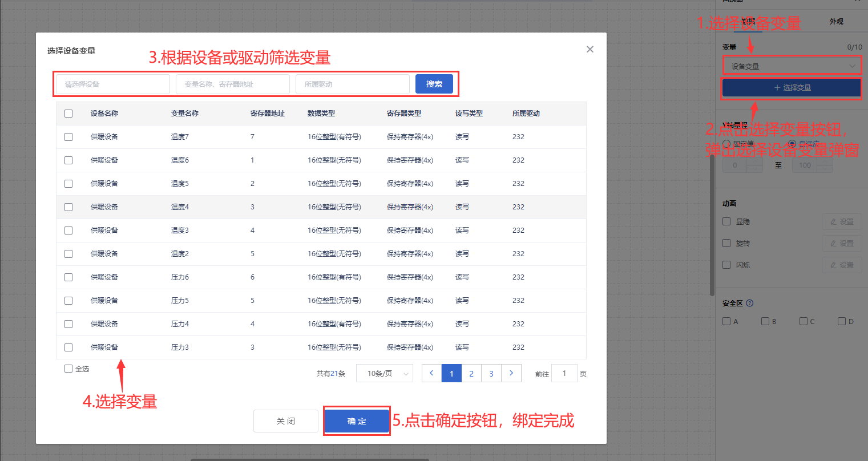Go to the previous page with the left arrow
This screenshot has width=868, height=461.
pyautogui.click(x=431, y=373)
